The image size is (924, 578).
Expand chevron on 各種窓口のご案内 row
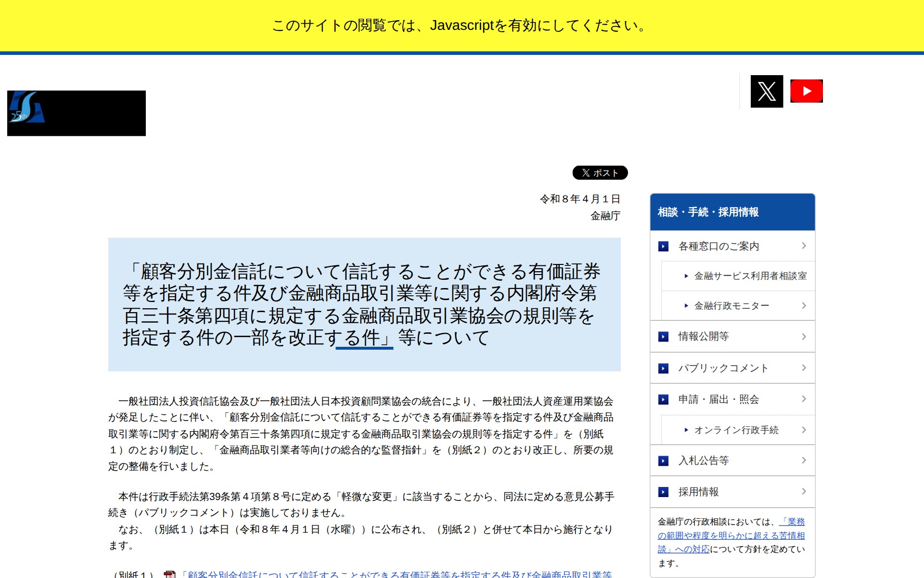[804, 246]
